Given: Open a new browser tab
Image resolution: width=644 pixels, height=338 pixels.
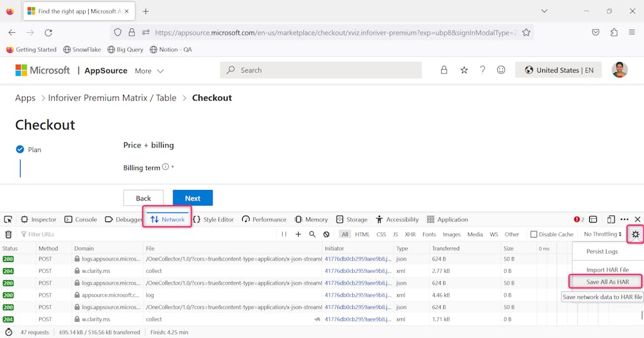Looking at the screenshot, I should (x=146, y=12).
